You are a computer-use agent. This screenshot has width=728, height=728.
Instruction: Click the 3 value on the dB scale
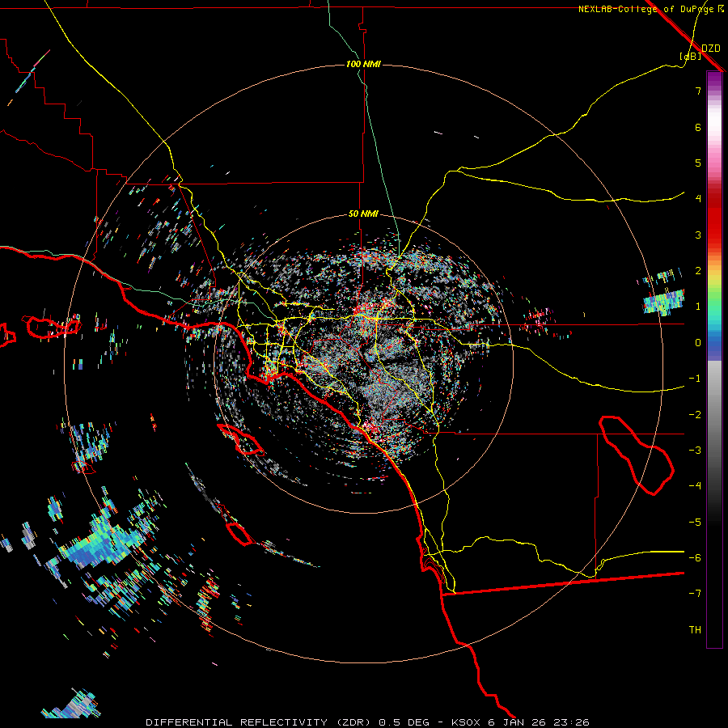[x=698, y=235]
